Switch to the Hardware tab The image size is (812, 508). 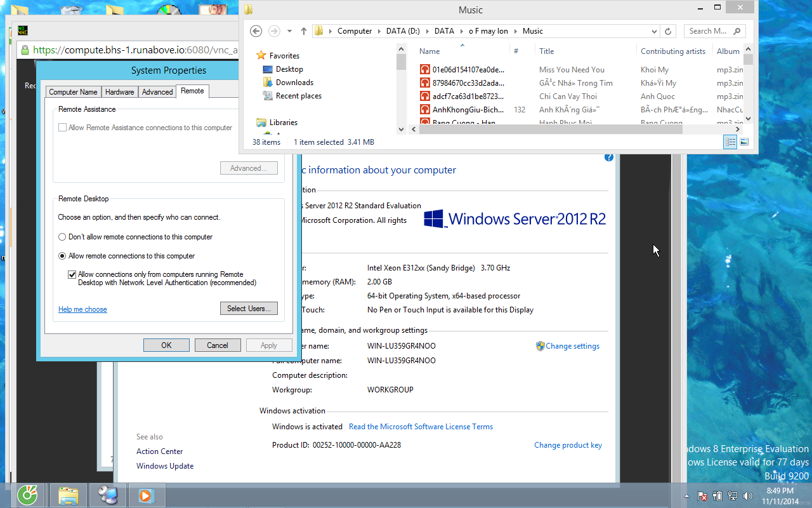[x=119, y=92]
